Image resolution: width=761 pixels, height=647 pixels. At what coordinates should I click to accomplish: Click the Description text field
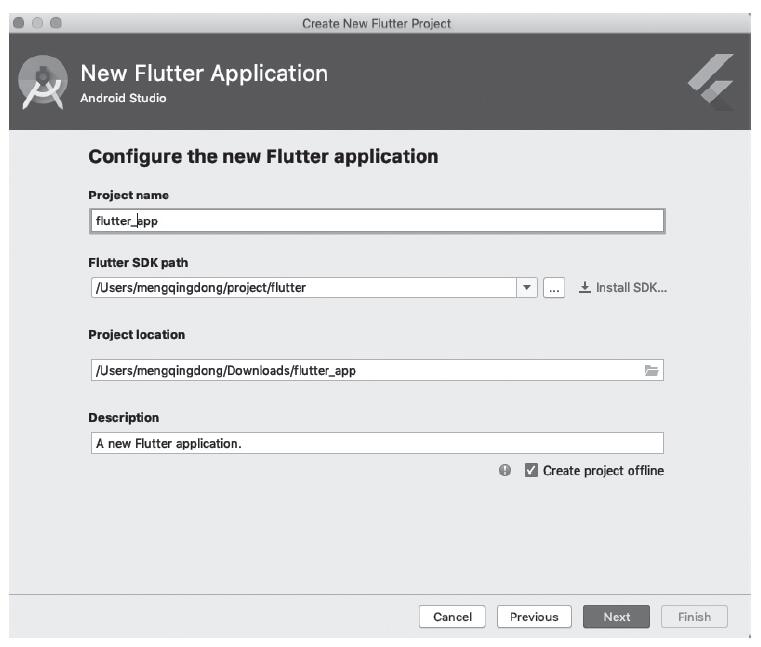point(375,443)
